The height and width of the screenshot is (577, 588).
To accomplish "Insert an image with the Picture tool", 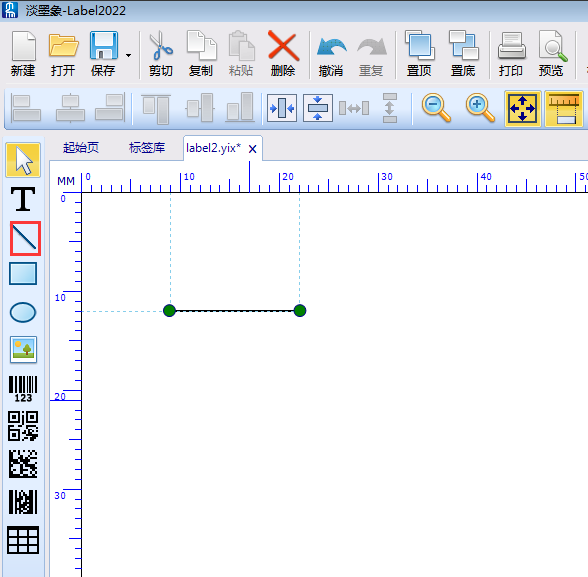I will point(23,349).
